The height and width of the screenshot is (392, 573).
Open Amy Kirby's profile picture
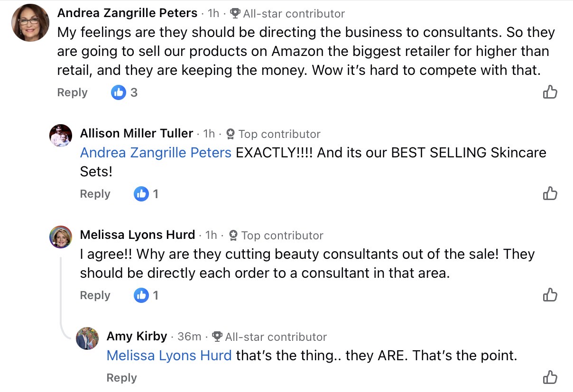pos(87,338)
